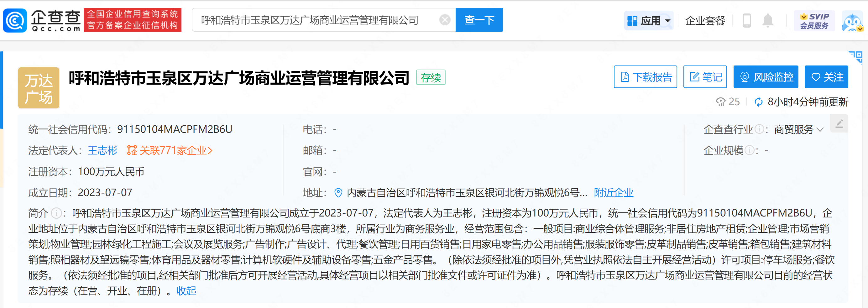Open the Qcc.com home logo
Viewport: 868px width, 308px height.
(x=42, y=20)
